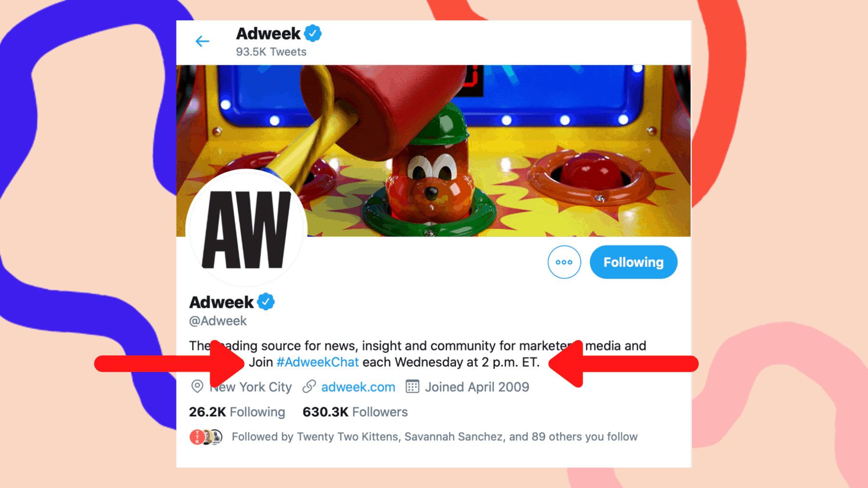Go back using the left arrow
Viewport: 868px width, 488px height.
coord(202,41)
